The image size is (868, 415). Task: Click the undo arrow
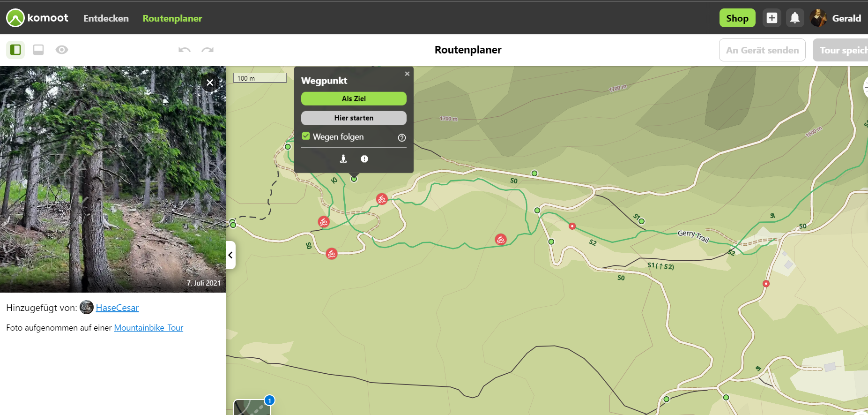click(185, 50)
